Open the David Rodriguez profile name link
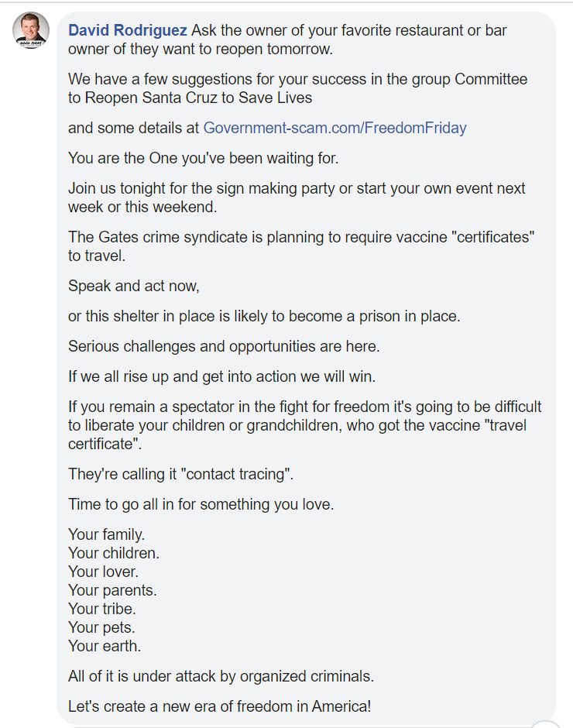This screenshot has height=728, width=573. click(128, 30)
